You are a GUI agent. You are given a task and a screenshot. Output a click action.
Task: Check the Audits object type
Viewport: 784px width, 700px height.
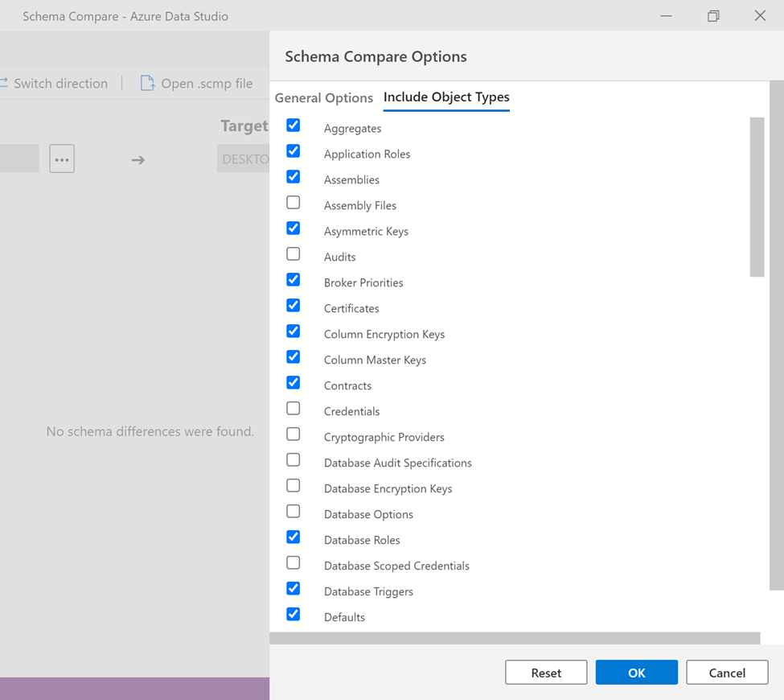[293, 254]
